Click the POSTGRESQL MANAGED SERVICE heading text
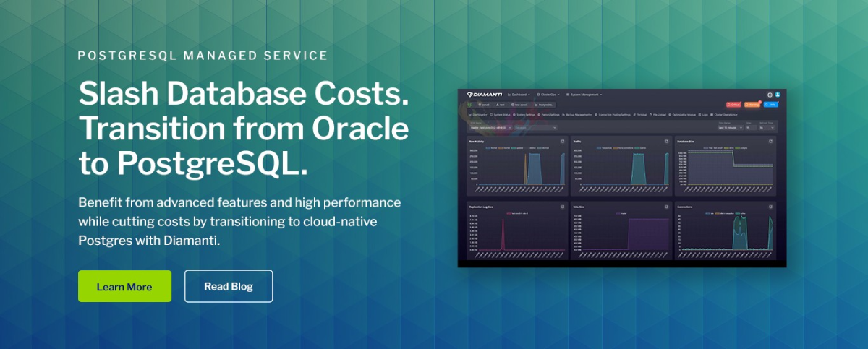 tap(203, 55)
